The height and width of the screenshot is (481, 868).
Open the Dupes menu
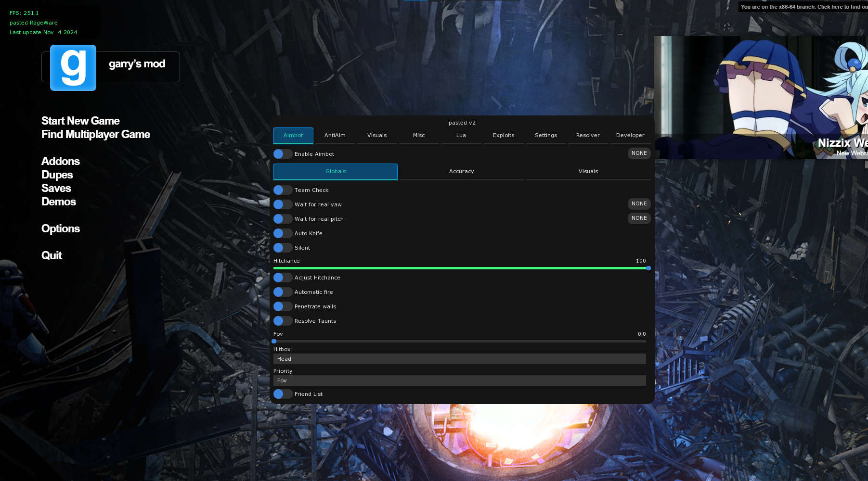tap(57, 175)
